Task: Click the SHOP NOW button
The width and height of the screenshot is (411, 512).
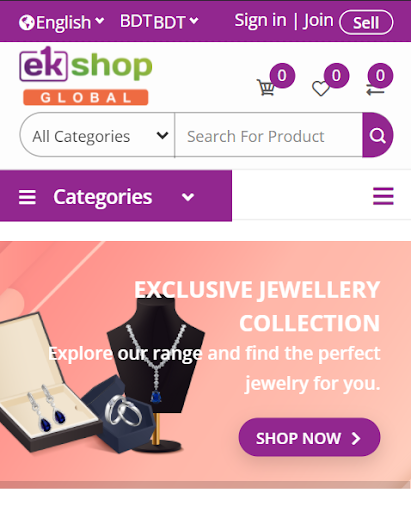Action: point(309,437)
